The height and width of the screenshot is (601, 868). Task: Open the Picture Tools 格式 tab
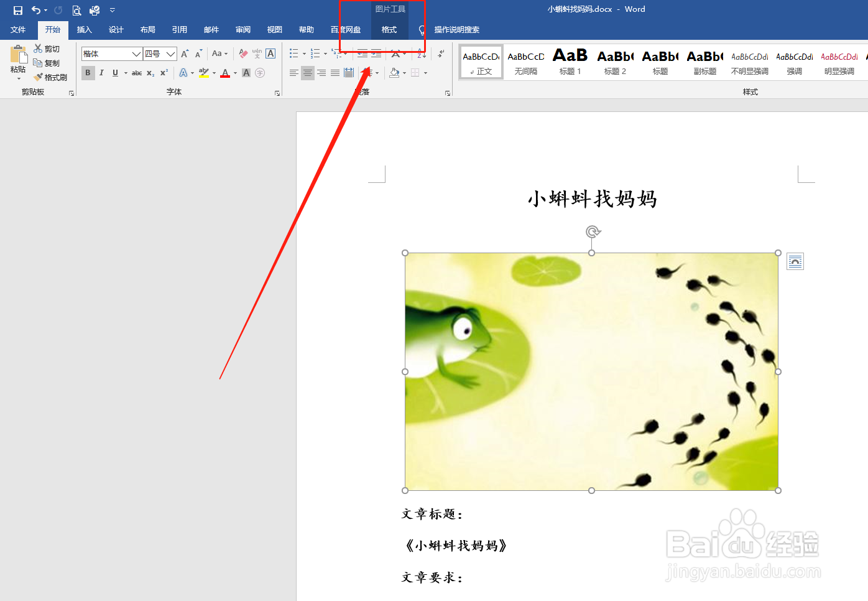[x=389, y=29]
